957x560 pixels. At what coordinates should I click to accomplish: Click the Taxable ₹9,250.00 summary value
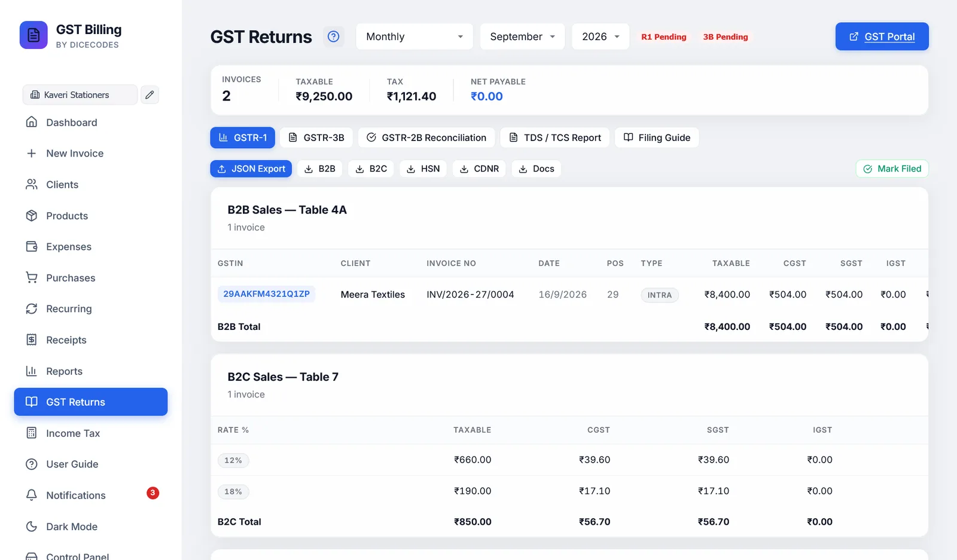click(x=324, y=96)
